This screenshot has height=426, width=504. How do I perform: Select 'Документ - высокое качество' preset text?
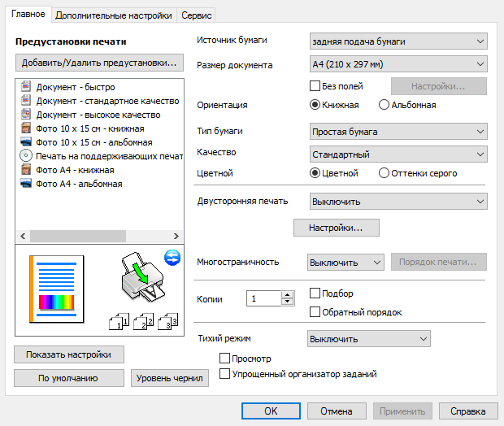click(x=98, y=115)
